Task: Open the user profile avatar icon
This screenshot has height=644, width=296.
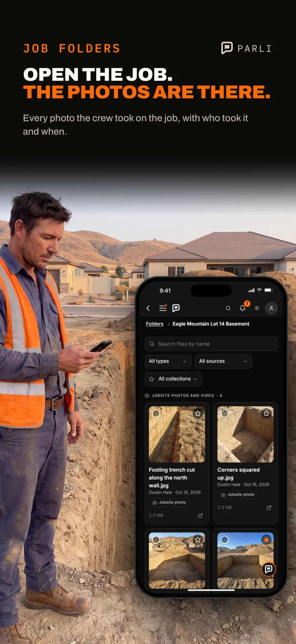Action: [x=271, y=308]
